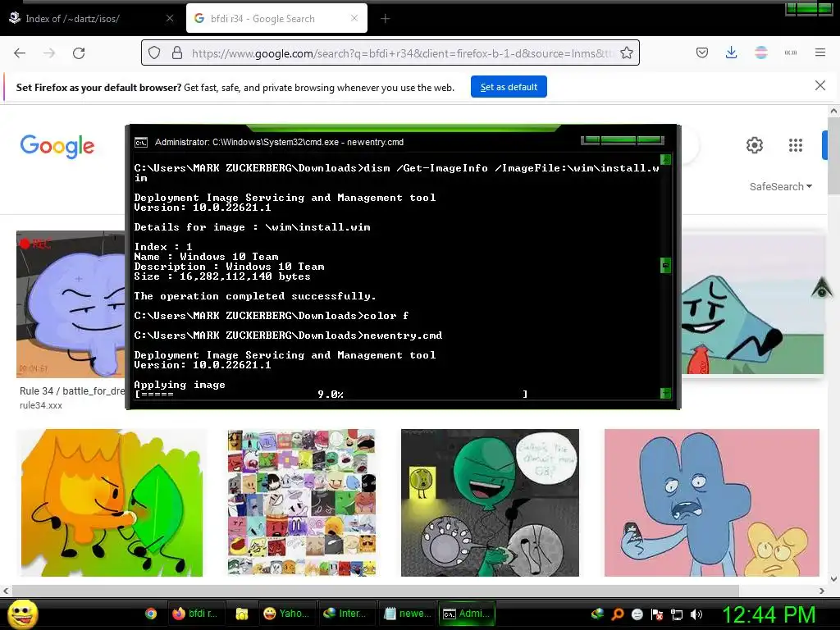Dismiss the default browser notification bar

tap(820, 85)
